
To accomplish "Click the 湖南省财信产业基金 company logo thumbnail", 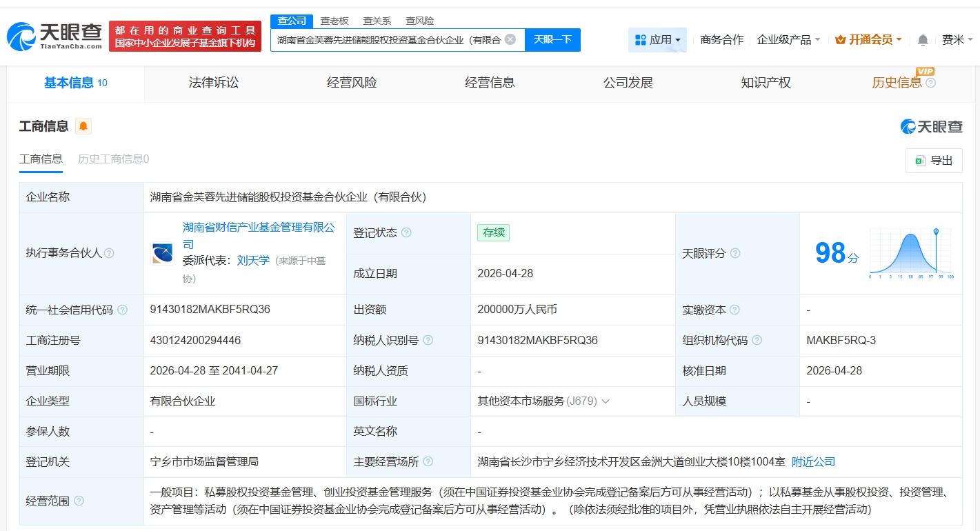I will coord(163,254).
